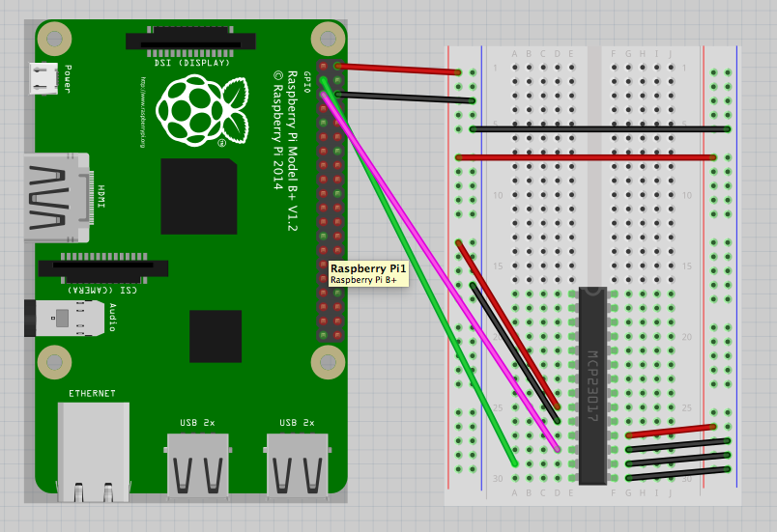Click the mounting hole above the ETHERNET label
The height and width of the screenshot is (532, 777).
tap(54, 362)
